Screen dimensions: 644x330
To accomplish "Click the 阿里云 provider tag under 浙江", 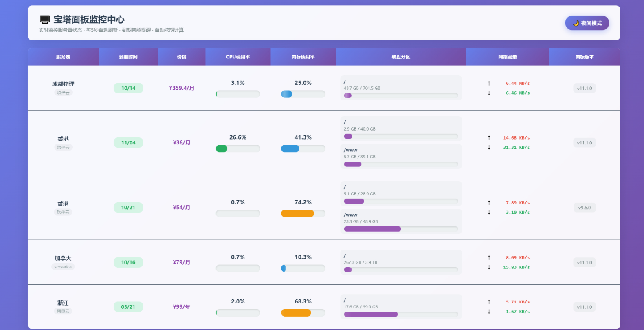I will click(63, 311).
